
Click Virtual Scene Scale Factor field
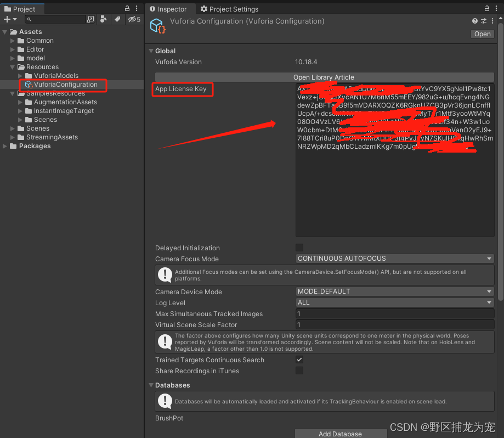pos(395,324)
